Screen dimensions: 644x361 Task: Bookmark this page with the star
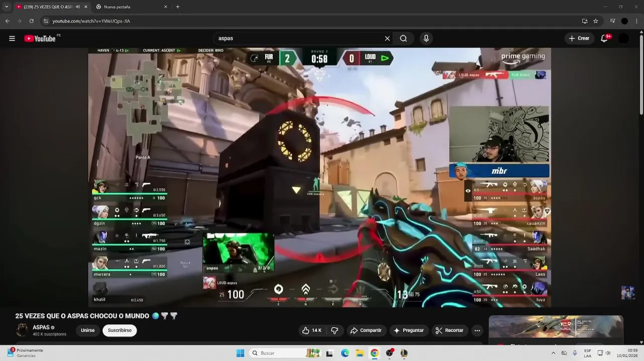click(596, 21)
